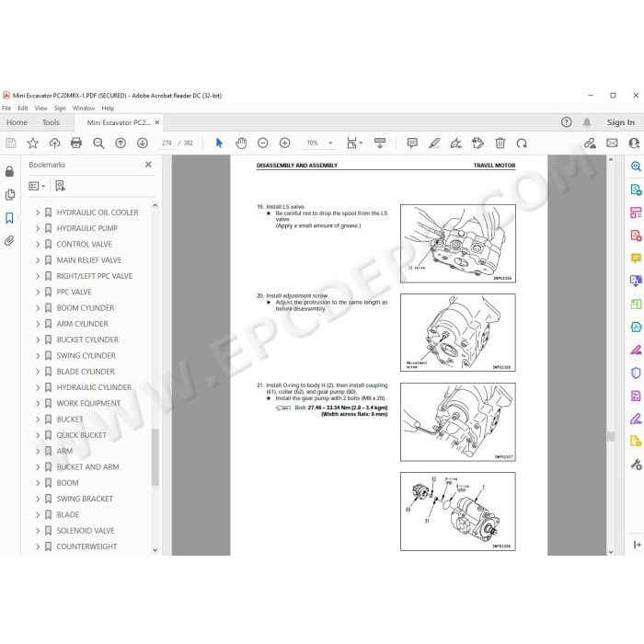644x644 pixels.
Task: Open Comment tool in right pane
Action: tap(636, 258)
